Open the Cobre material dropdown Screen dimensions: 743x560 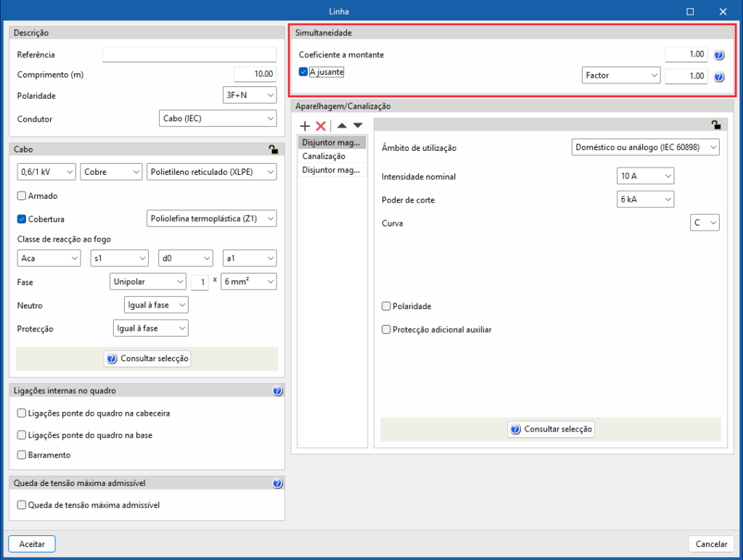pos(111,172)
